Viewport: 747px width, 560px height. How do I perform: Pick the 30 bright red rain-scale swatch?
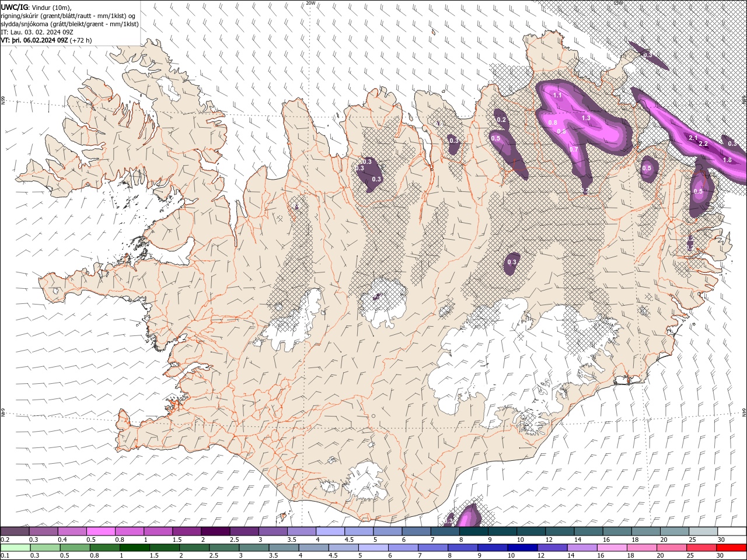pyautogui.click(x=732, y=548)
